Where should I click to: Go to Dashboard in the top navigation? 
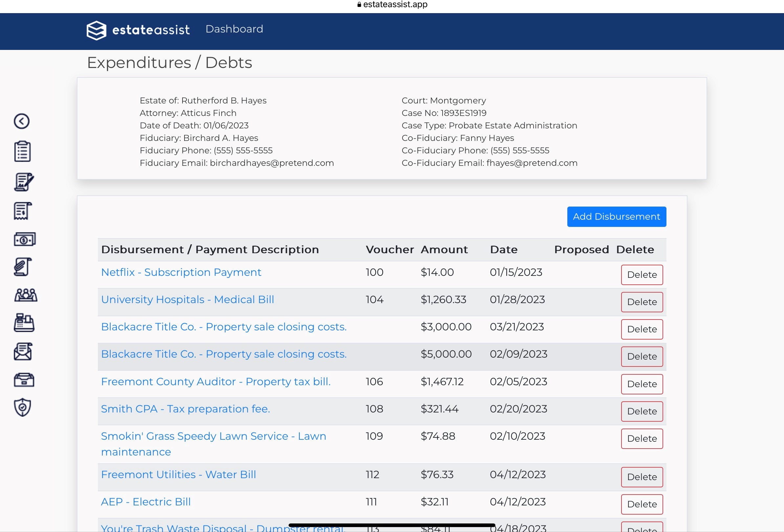point(234,29)
